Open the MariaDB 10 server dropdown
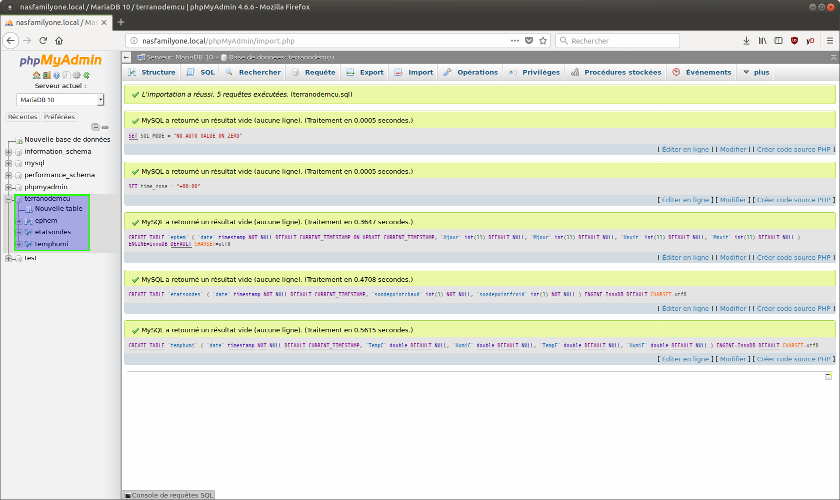Image resolution: width=840 pixels, height=500 pixels. tap(61, 100)
